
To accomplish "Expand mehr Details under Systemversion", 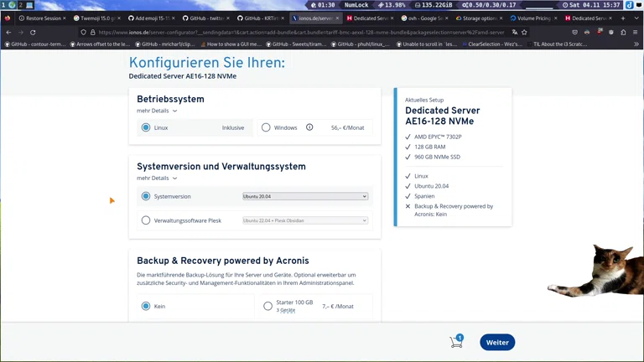I will point(157,178).
